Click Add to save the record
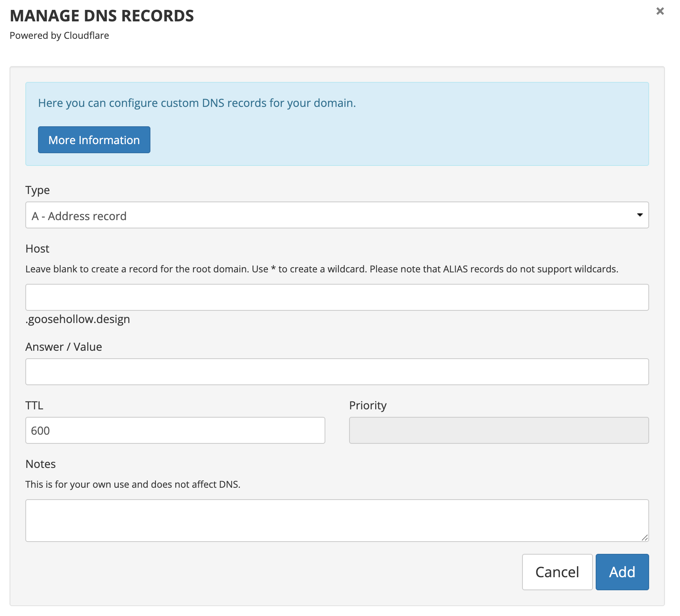 [x=622, y=572]
